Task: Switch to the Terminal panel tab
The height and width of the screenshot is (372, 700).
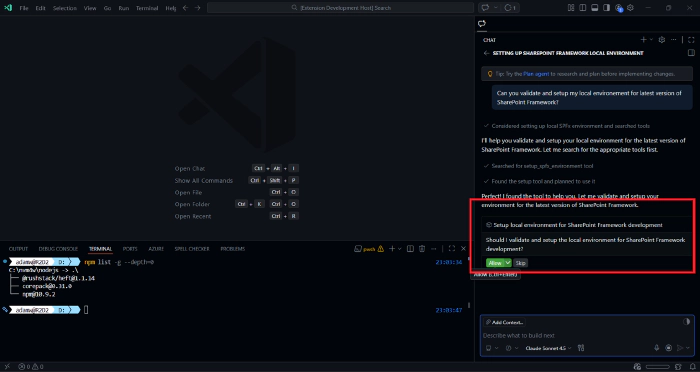Action: click(100, 249)
